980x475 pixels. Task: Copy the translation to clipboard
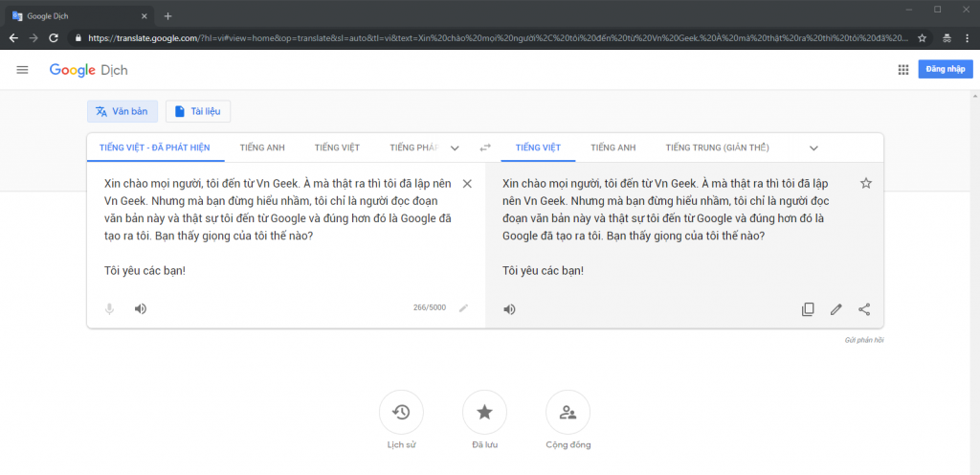point(808,309)
